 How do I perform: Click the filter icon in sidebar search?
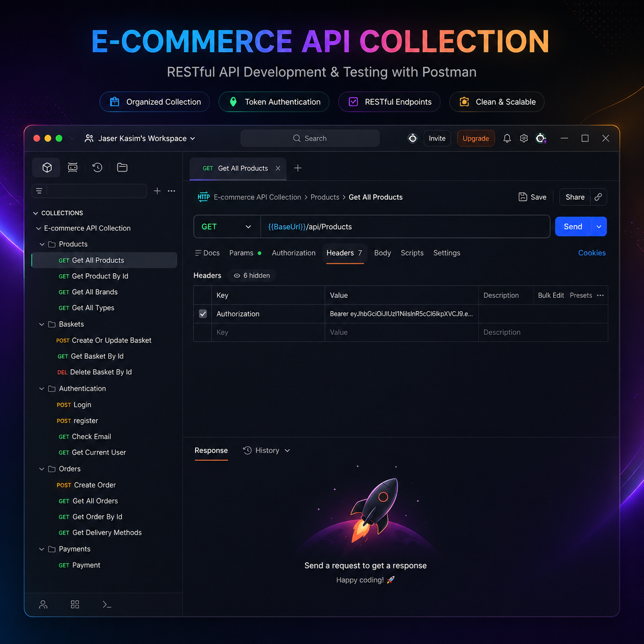pos(39,191)
